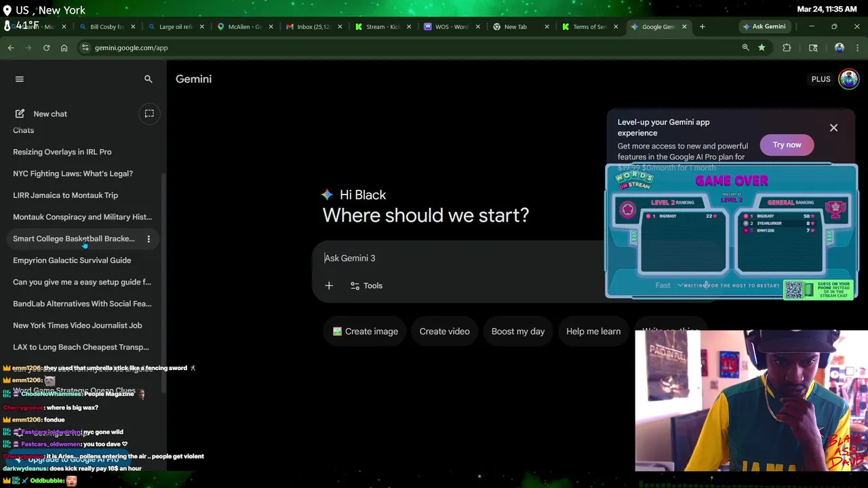This screenshot has width=868, height=488.
Task: Click the search chats magnifier icon
Action: tap(149, 79)
